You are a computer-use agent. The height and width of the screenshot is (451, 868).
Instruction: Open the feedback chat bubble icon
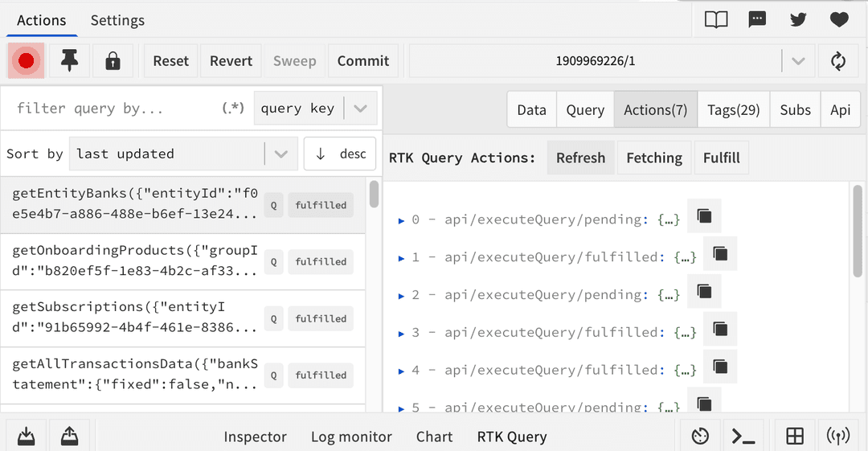pyautogui.click(x=757, y=20)
